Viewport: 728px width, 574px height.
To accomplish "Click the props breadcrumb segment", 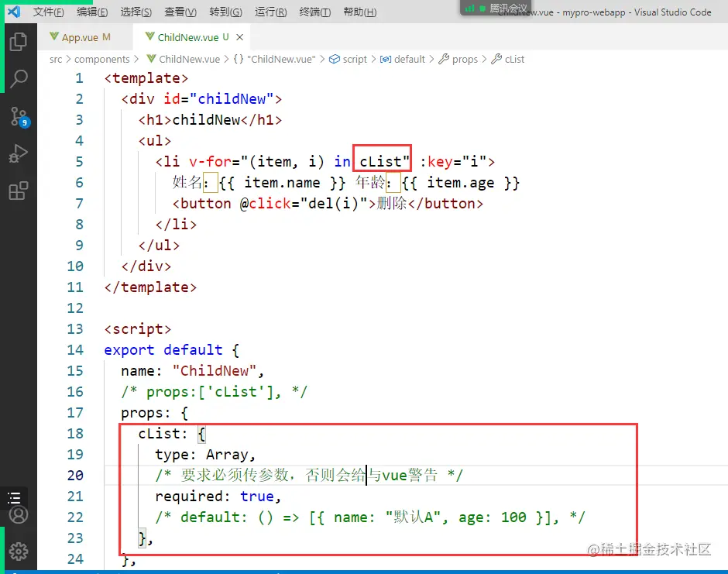I will click(x=458, y=60).
